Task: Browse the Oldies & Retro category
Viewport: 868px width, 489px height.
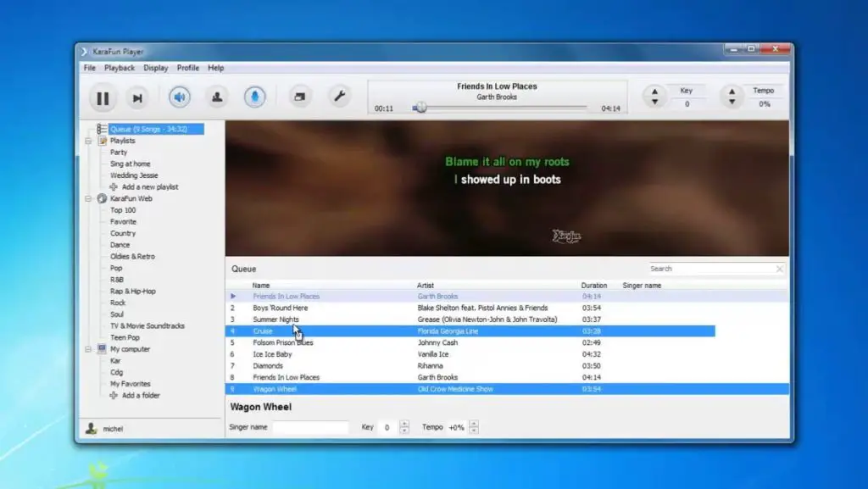Action: tap(132, 257)
